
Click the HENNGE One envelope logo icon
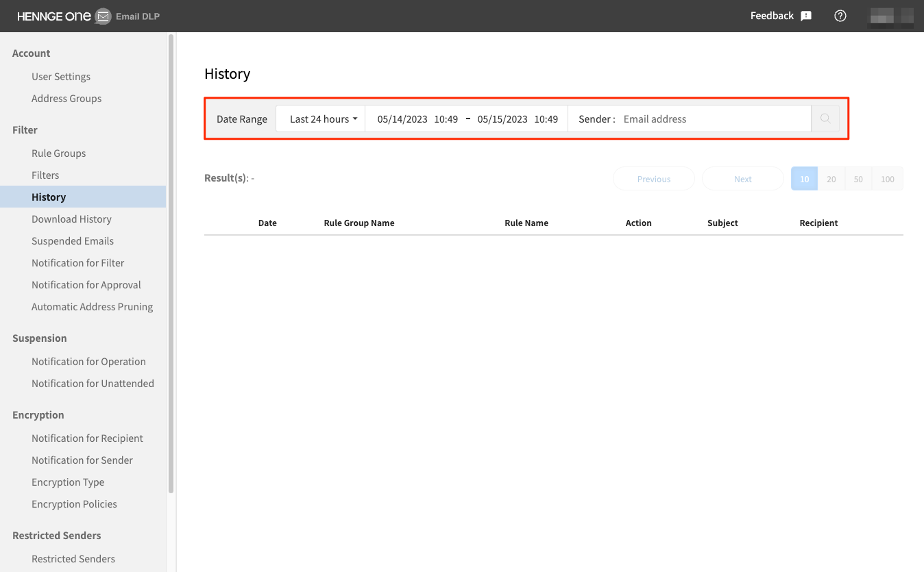point(103,16)
